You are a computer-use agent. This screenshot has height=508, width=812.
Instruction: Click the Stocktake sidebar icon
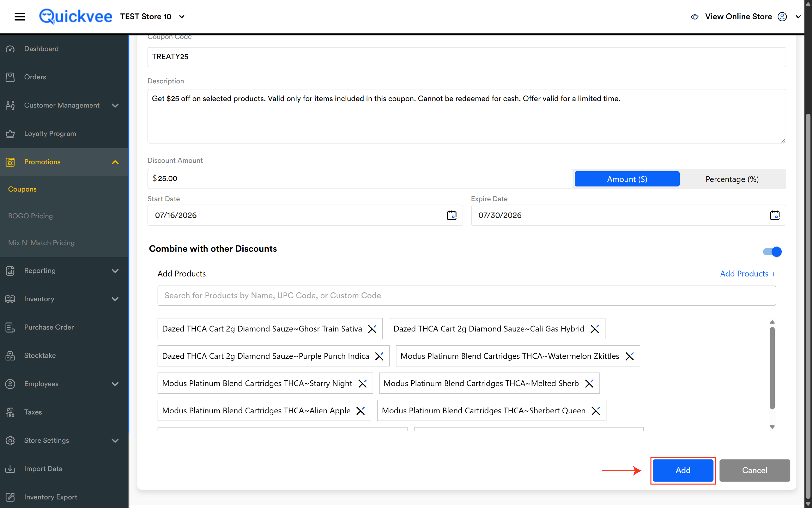tap(10, 355)
